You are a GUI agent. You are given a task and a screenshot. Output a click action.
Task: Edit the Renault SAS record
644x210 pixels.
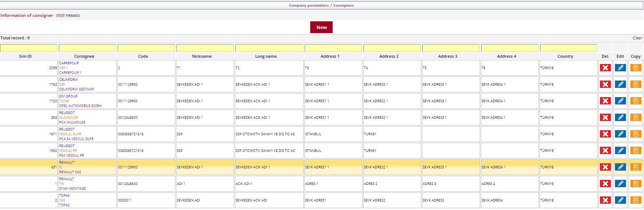click(x=620, y=167)
